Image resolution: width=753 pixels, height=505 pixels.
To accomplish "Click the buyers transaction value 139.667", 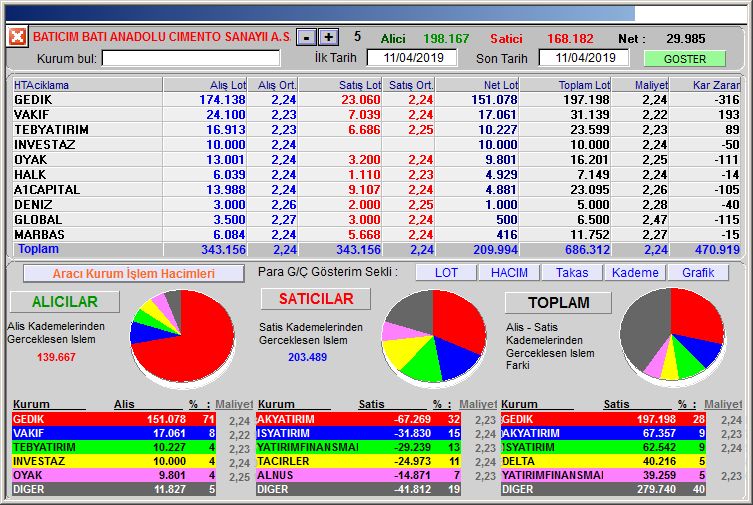I will coord(56,357).
